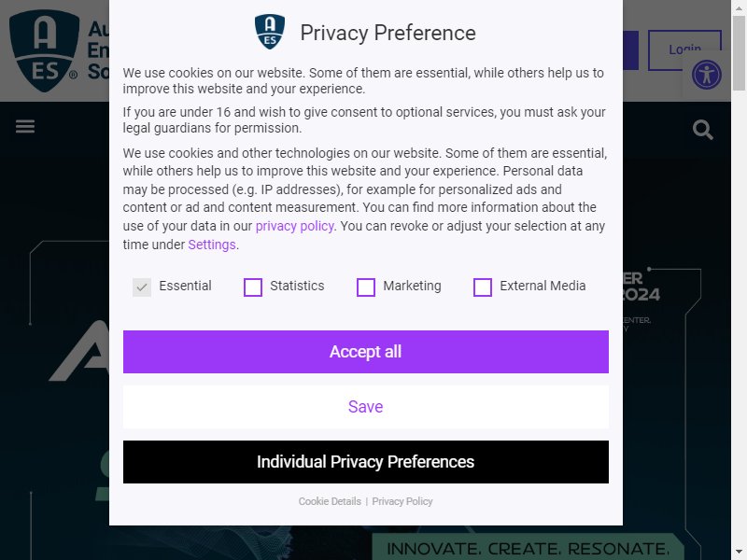
Task: Click the scrollbar up arrow
Action: [x=739, y=7]
